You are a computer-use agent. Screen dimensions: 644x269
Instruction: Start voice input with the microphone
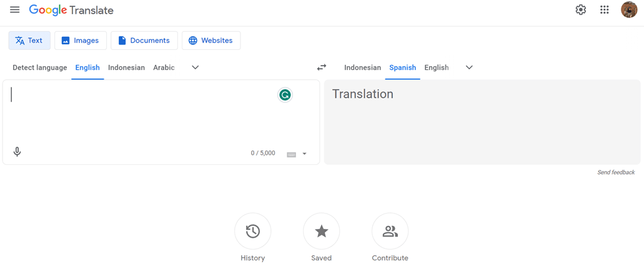(x=17, y=152)
